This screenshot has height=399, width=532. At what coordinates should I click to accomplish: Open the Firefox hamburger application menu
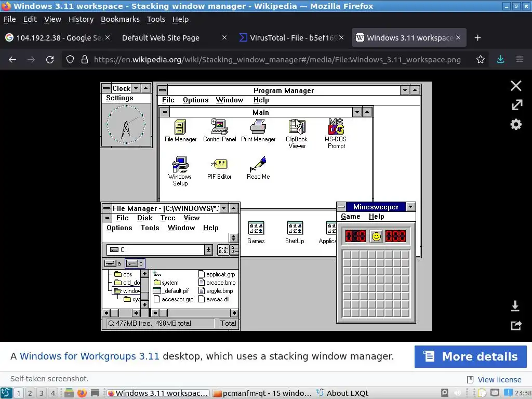coord(520,59)
